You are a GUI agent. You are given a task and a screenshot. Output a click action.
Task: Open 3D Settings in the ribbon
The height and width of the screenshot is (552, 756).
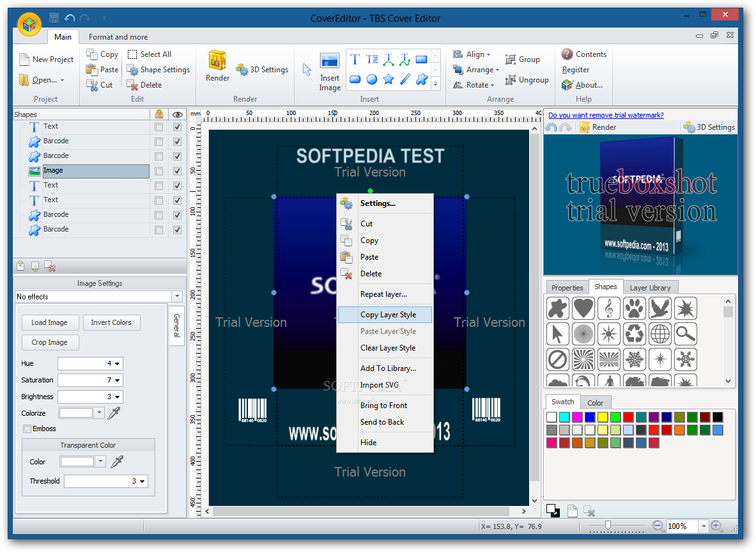click(x=262, y=70)
